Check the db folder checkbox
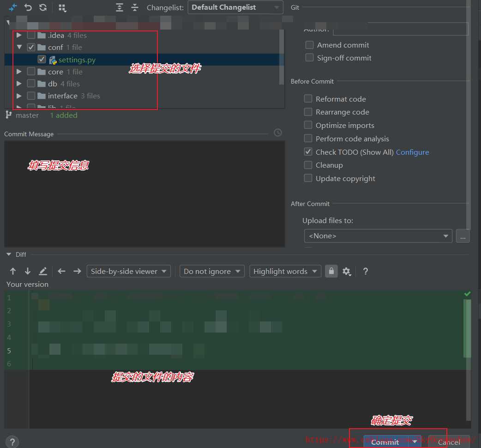The width and height of the screenshot is (481, 448). pyautogui.click(x=31, y=84)
